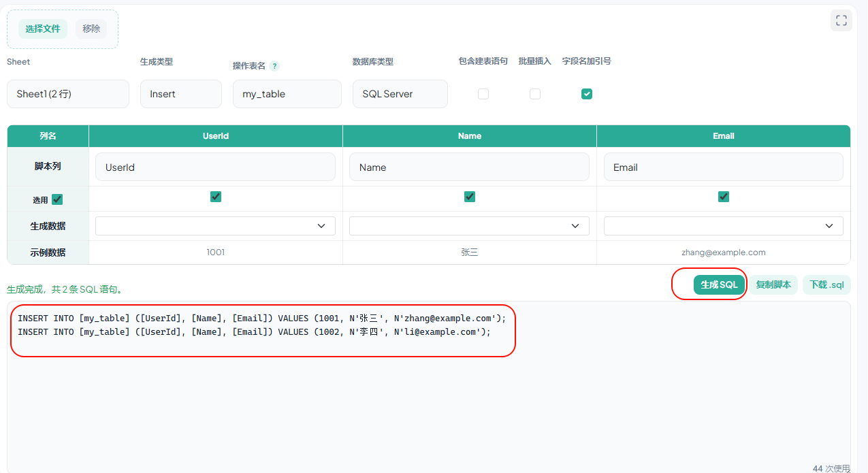Click the my_table table name field
The image size is (868, 473).
287,94
